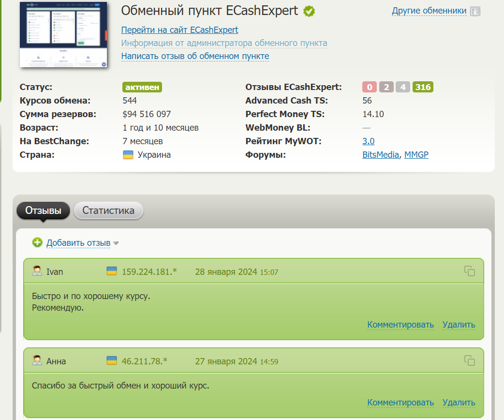Click the green plus icon for adding a review
The height and width of the screenshot is (420, 504).
click(x=37, y=242)
